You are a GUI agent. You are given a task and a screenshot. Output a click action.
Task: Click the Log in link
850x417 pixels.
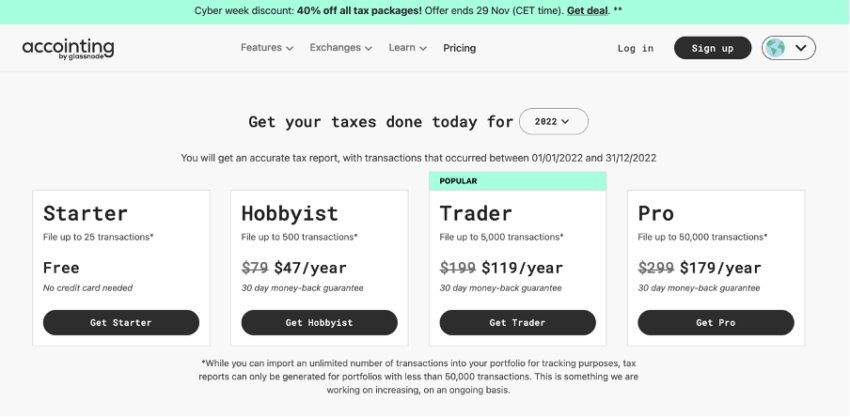pyautogui.click(x=635, y=48)
